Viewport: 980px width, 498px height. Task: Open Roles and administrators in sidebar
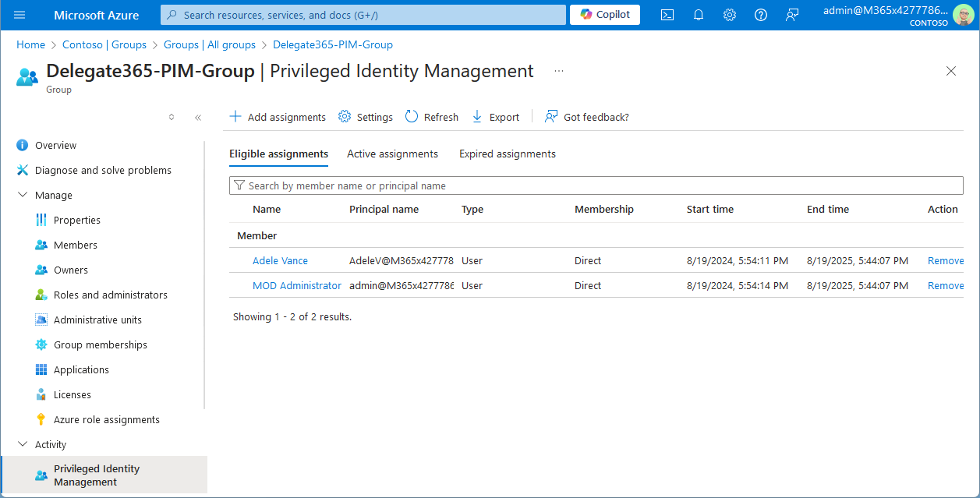(110, 295)
